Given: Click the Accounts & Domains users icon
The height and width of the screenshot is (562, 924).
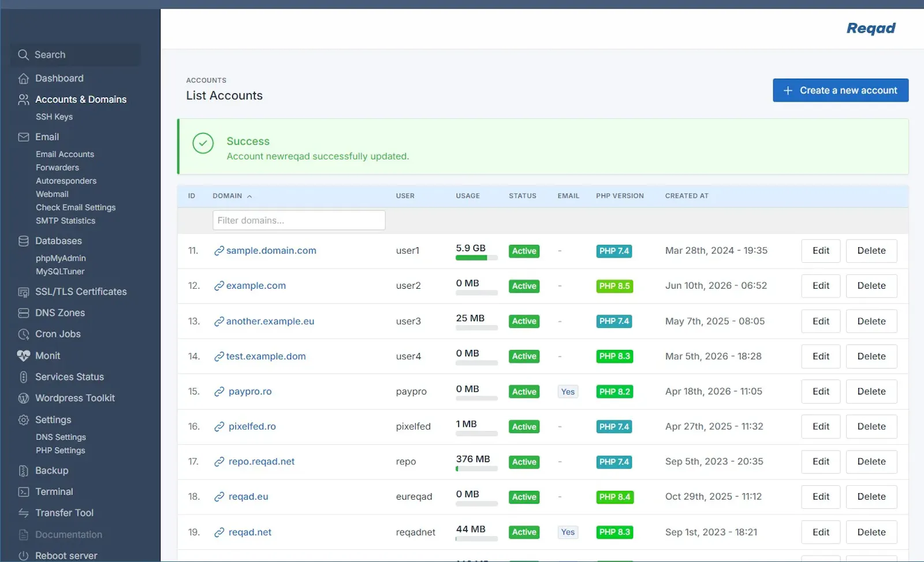Looking at the screenshot, I should coord(24,99).
